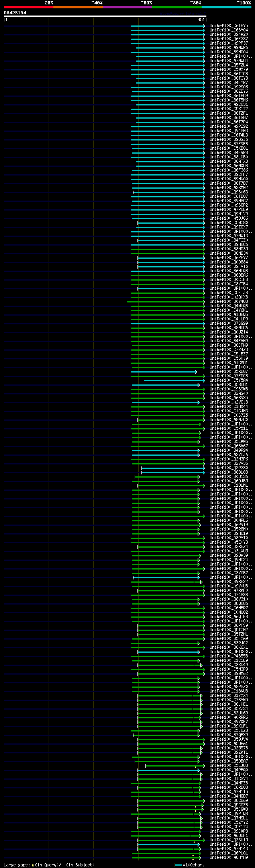Click label UniRef100_Q6ZEY6
The image size is (255, 868).
(x=229, y=91)
